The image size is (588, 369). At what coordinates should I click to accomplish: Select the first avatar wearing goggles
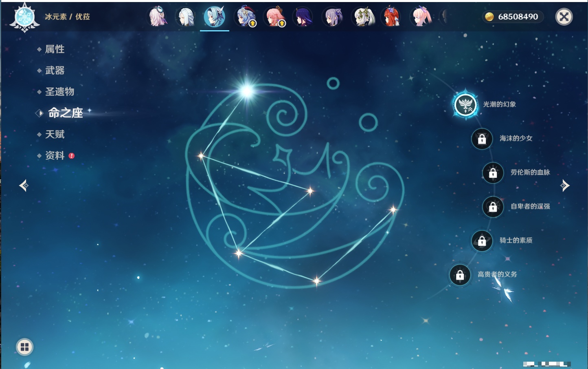pyautogui.click(x=157, y=17)
